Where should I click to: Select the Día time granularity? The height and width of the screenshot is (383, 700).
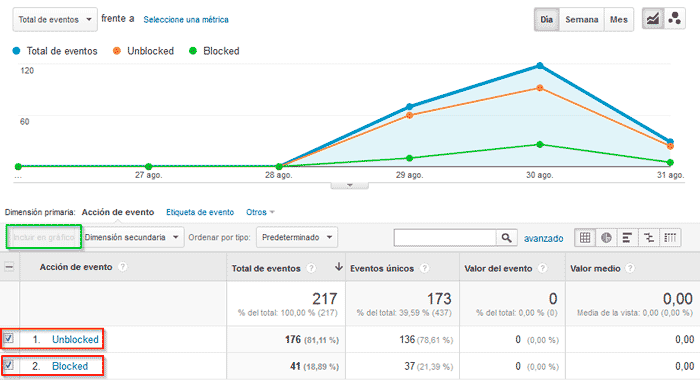[x=546, y=20]
